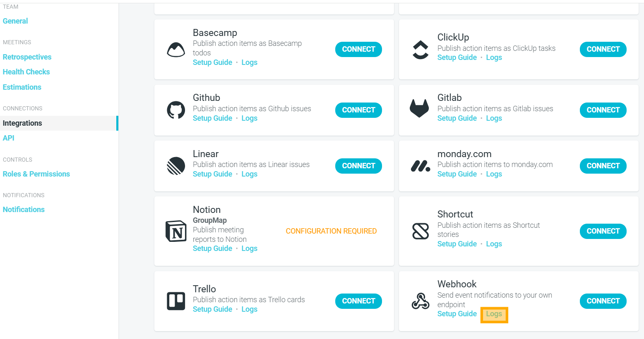Image resolution: width=644 pixels, height=339 pixels.
Task: Click the Shortcut logo icon
Action: tap(421, 231)
